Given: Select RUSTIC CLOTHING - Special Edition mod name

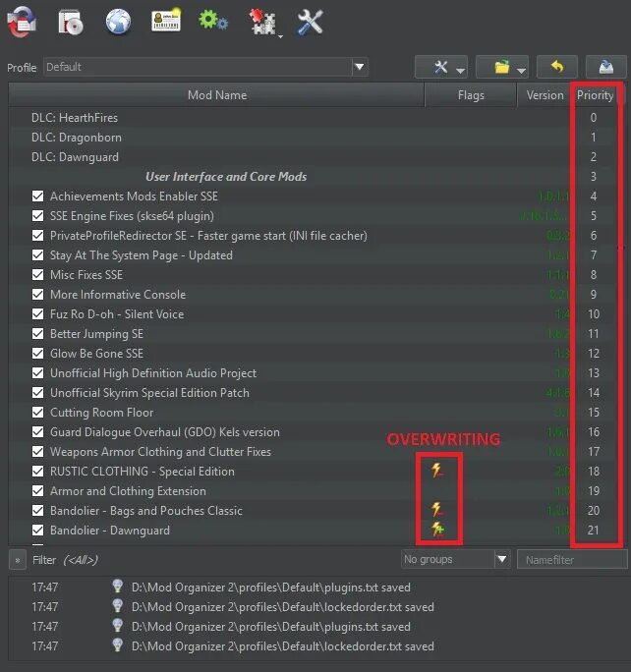Looking at the screenshot, I should (143, 471).
